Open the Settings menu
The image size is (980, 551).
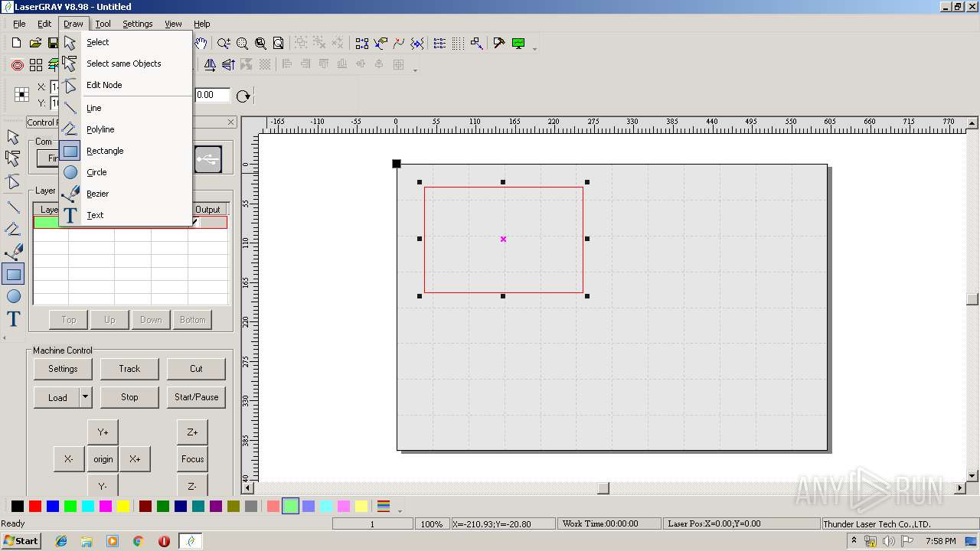click(138, 24)
